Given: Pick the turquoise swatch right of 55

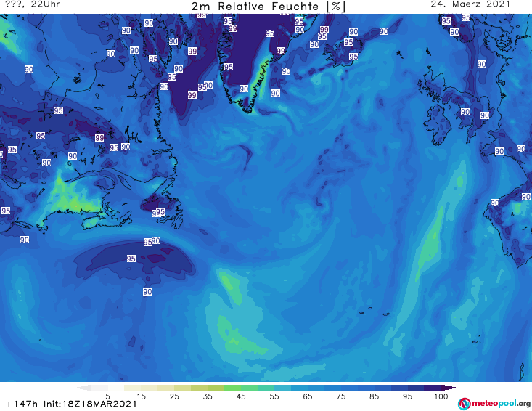Looking at the screenshot, I should 282,388.
